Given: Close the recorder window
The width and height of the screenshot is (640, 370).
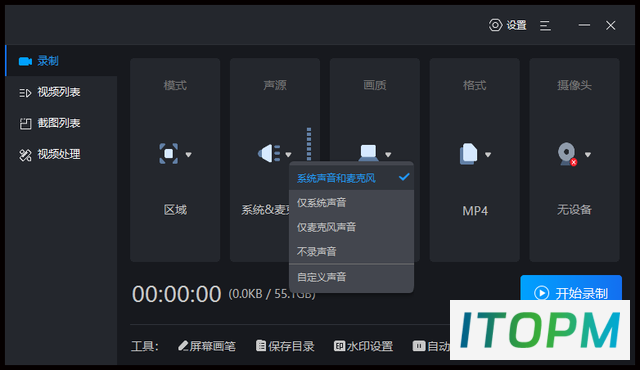Looking at the screenshot, I should pyautogui.click(x=611, y=25).
